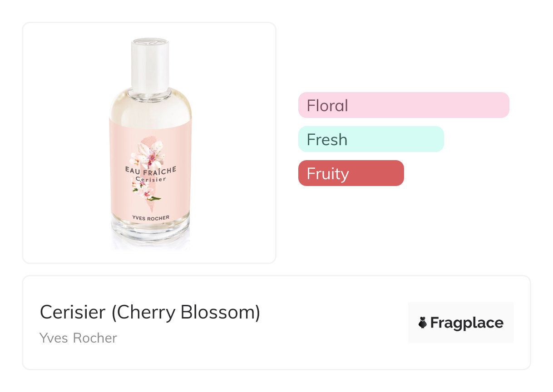The width and height of the screenshot is (553, 392).
Task: Open the Cerisier (Cherry Blossom) title
Action: click(150, 312)
